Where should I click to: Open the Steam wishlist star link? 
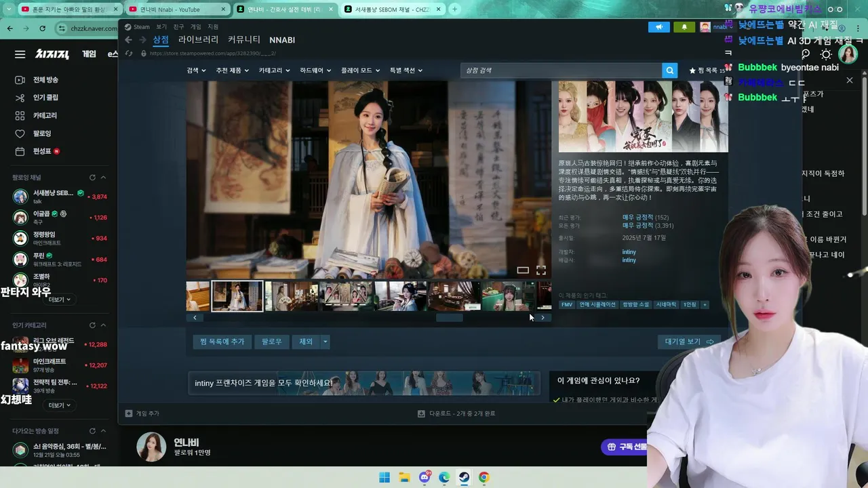[707, 70]
